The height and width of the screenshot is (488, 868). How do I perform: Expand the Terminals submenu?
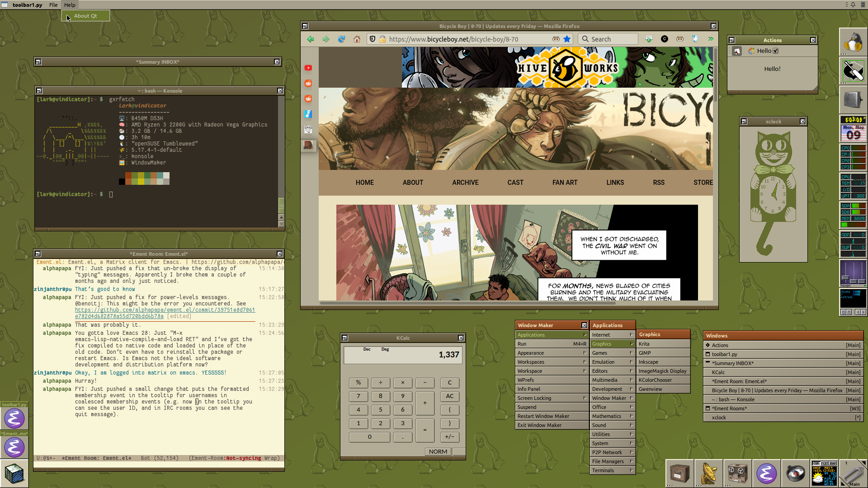(613, 470)
